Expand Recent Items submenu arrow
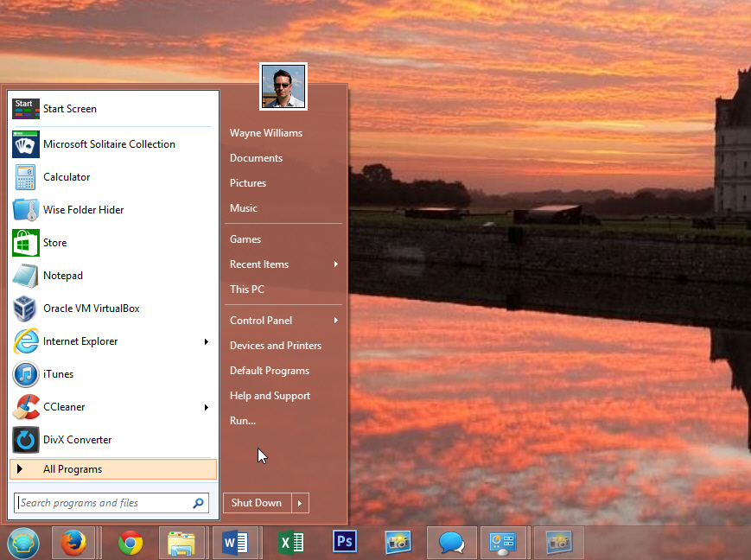The width and height of the screenshot is (751, 560). pos(336,264)
